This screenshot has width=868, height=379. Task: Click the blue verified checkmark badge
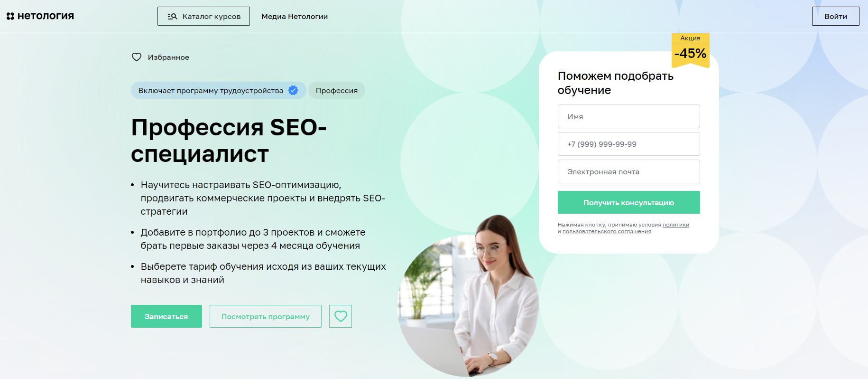coord(293,90)
